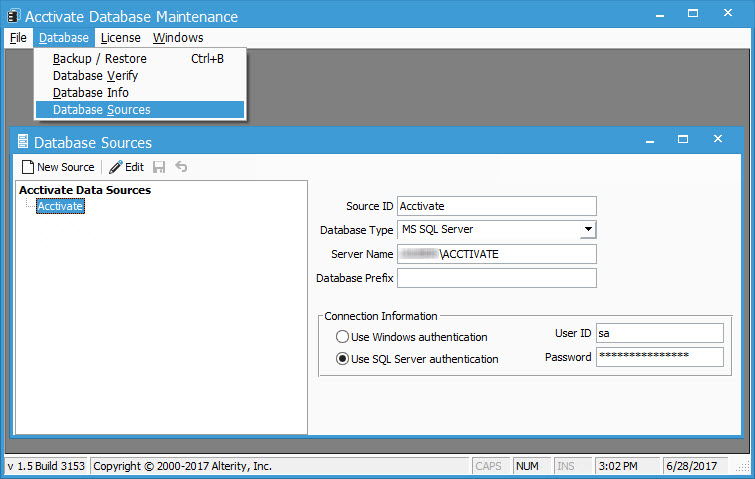Click MS SQL Server combo box text

pyautogui.click(x=437, y=229)
